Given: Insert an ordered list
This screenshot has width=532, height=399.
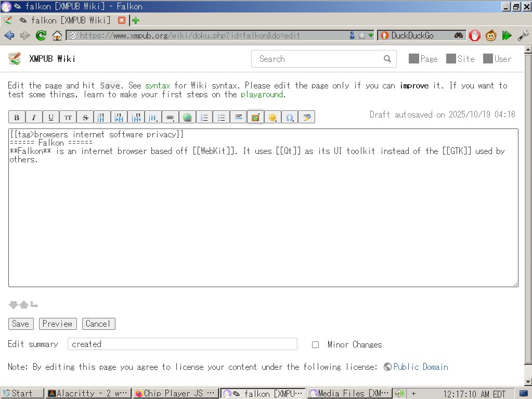Looking at the screenshot, I should pyautogui.click(x=204, y=117).
